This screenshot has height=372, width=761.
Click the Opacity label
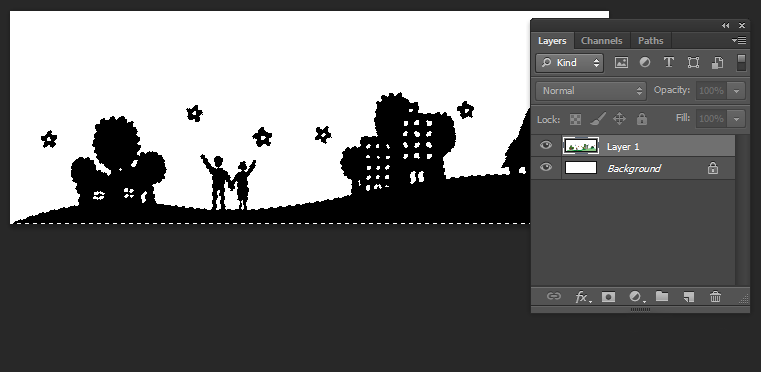[672, 90]
